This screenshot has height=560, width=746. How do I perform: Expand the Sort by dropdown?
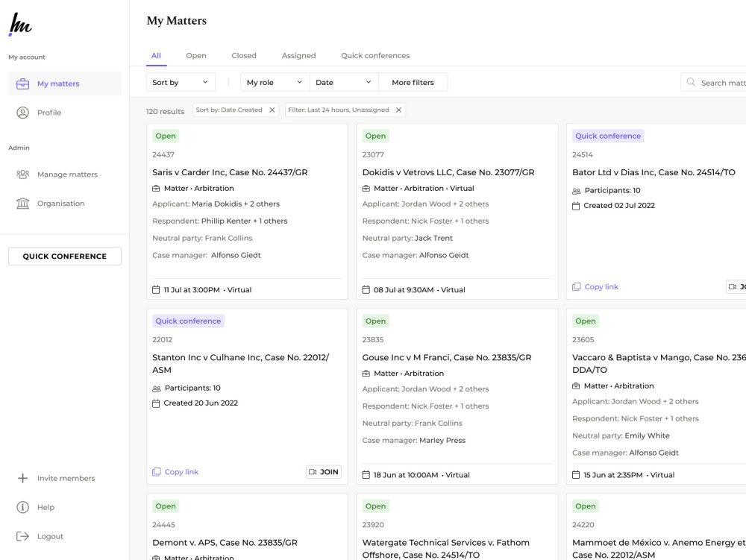pos(181,82)
